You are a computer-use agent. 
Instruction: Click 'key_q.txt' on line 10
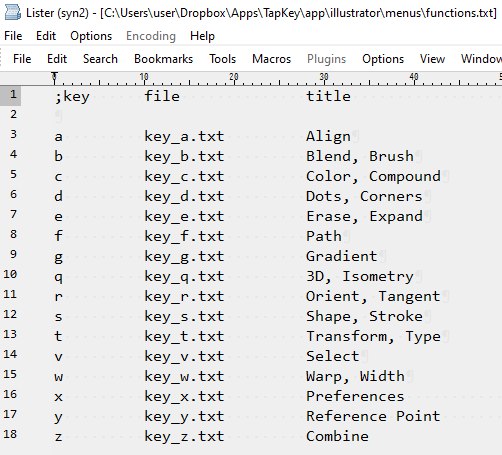[x=184, y=277]
